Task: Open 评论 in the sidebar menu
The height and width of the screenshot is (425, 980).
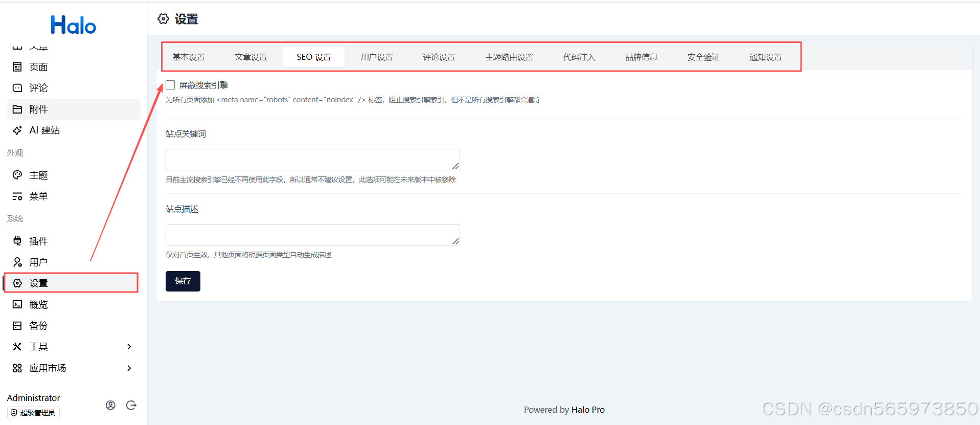Action: tap(74, 88)
